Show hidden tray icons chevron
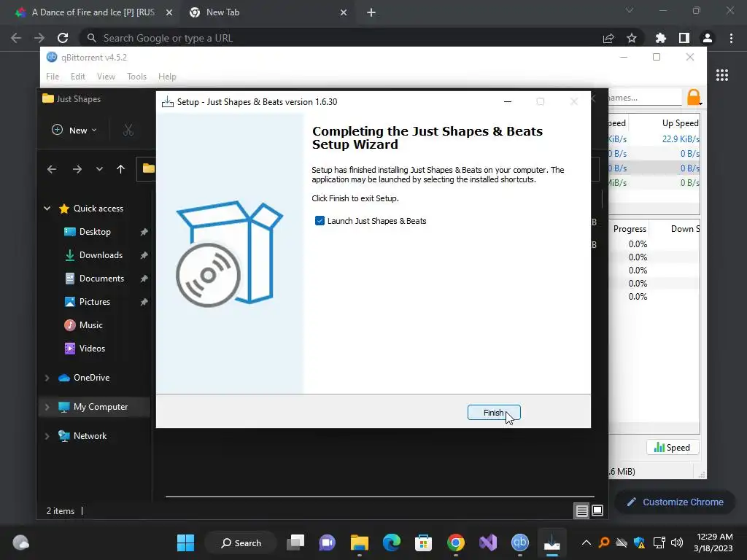 point(587,542)
